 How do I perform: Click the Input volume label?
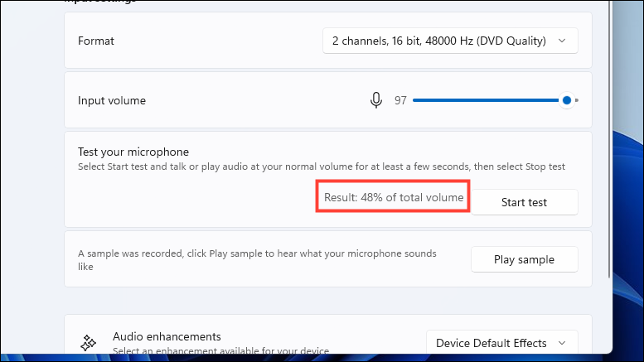pyautogui.click(x=112, y=100)
